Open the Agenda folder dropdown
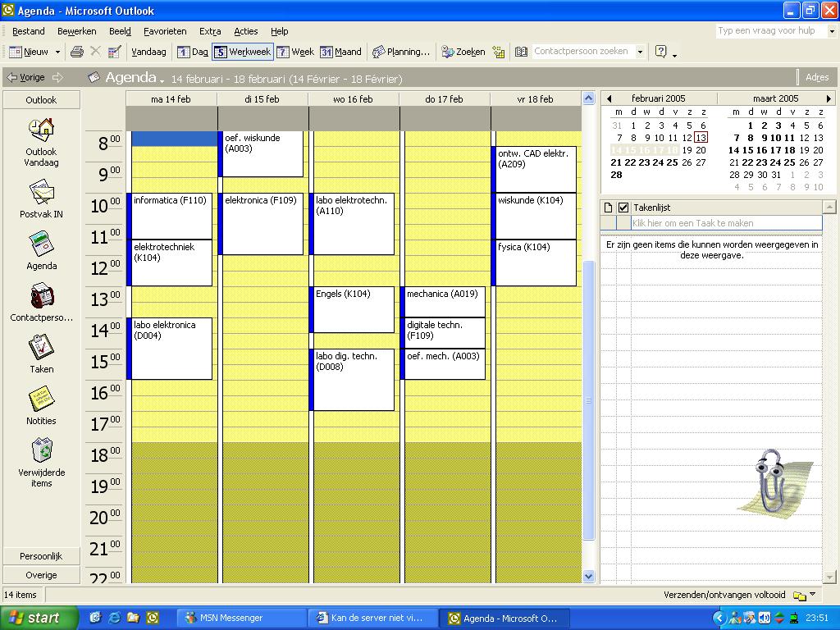 pyautogui.click(x=162, y=81)
